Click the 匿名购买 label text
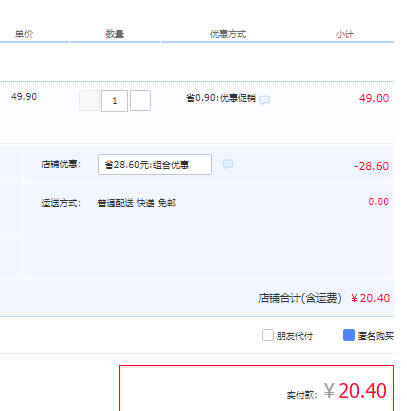Screen dimensions: 407x411 [x=376, y=336]
